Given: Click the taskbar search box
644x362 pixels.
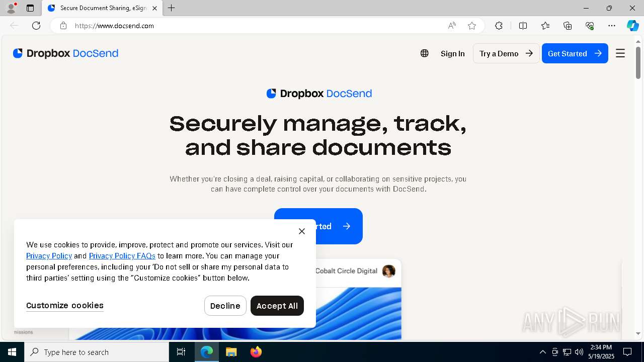Looking at the screenshot, I should [x=97, y=352].
